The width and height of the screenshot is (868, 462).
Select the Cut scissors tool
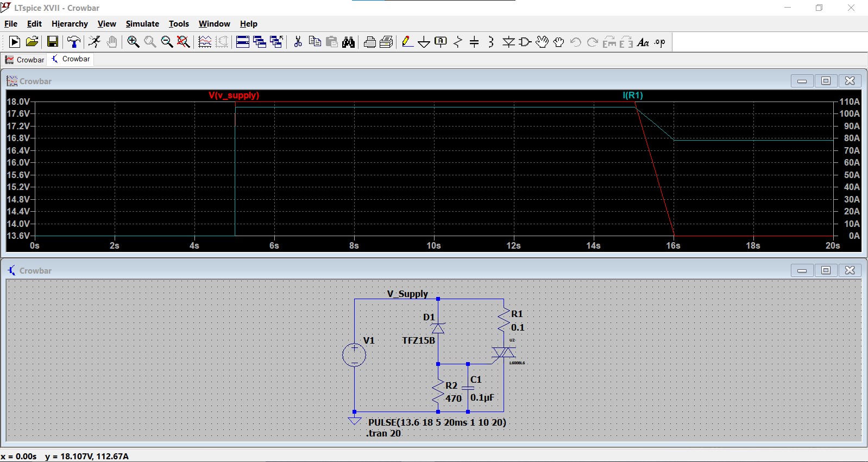coord(298,42)
